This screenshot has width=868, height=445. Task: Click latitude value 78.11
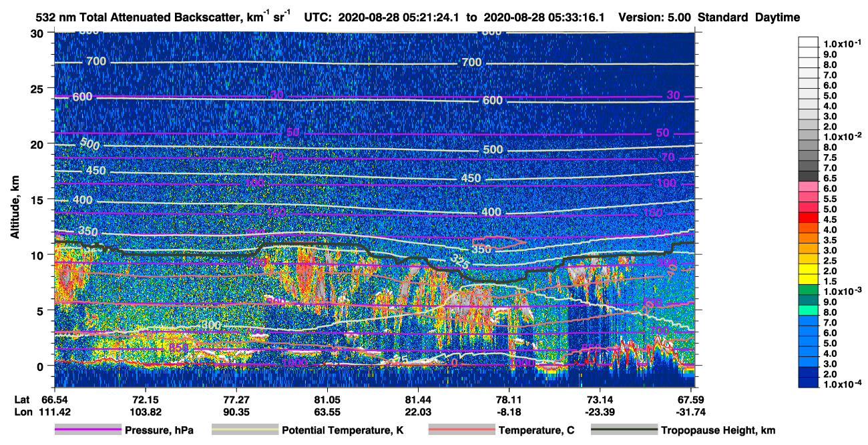pos(508,400)
